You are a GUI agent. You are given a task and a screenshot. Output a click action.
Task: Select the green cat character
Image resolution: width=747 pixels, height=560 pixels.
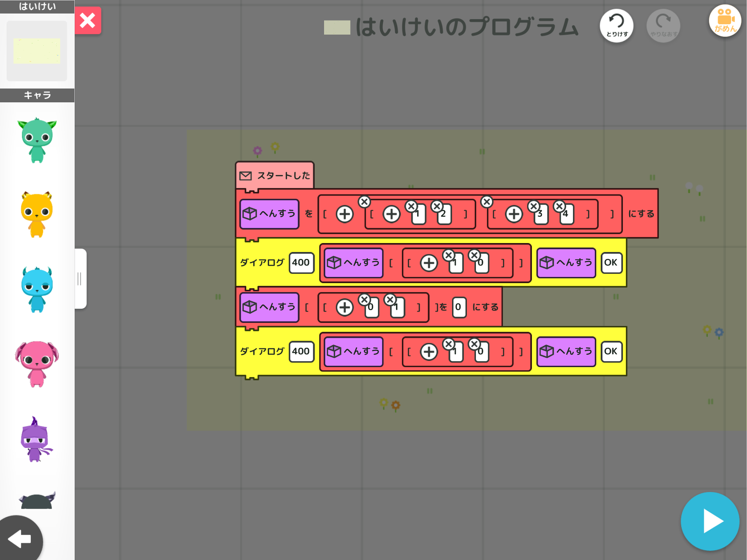pos(37,140)
